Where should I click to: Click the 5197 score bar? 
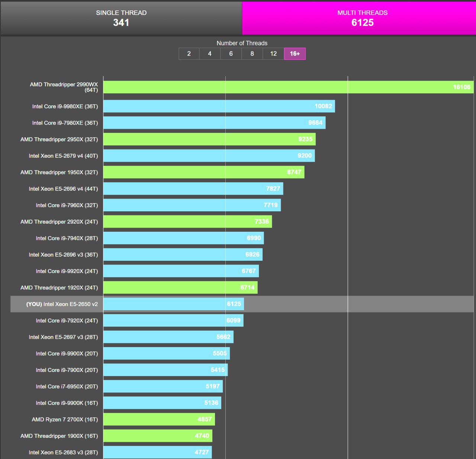pyautogui.click(x=163, y=386)
